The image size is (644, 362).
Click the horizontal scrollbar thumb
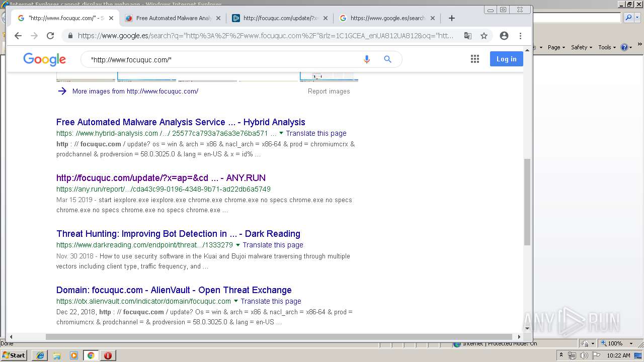279,336
